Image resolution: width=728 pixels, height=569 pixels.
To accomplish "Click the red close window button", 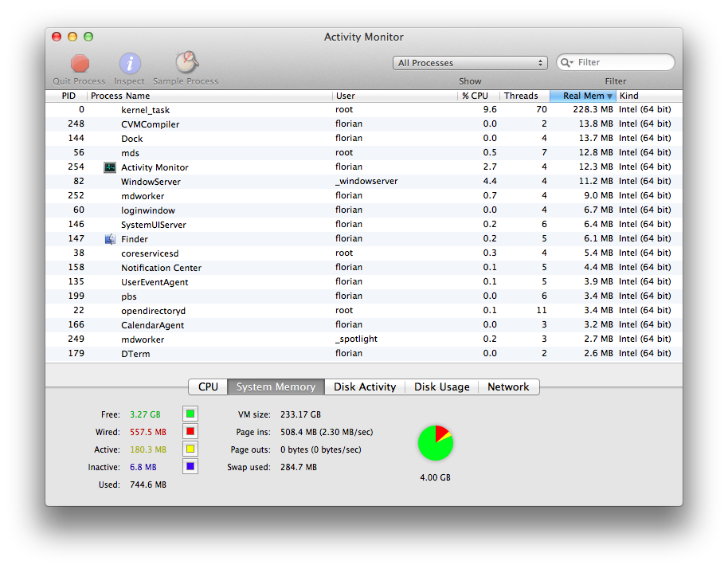I will tap(57, 37).
